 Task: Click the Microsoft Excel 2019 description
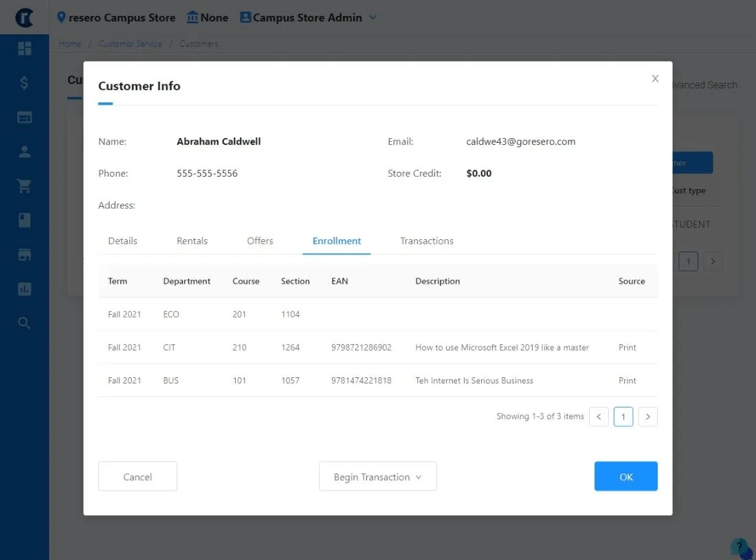pyautogui.click(x=502, y=348)
